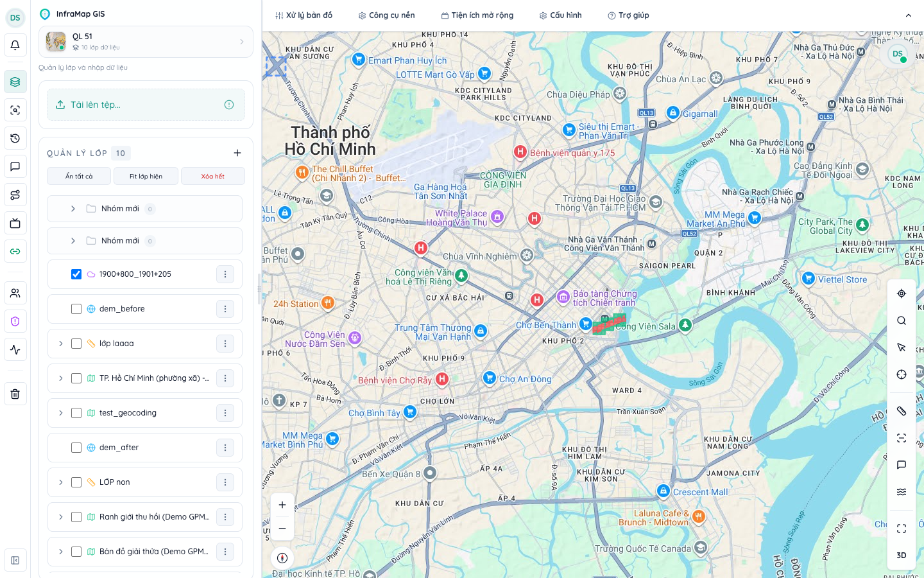This screenshot has height=578, width=924.
Task: Open the users icon in sidebar
Action: click(x=15, y=293)
